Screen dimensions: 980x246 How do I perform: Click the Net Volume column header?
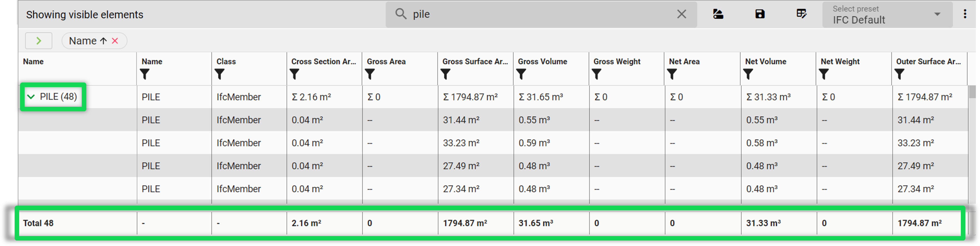pyautogui.click(x=766, y=61)
